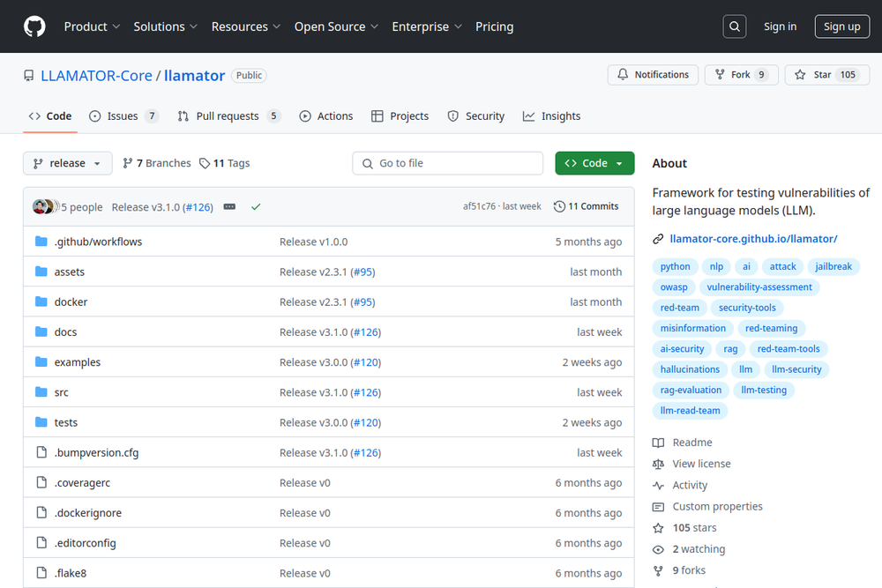The width and height of the screenshot is (882, 588).
Task: Open the Solutions dropdown menu
Action: point(166,26)
